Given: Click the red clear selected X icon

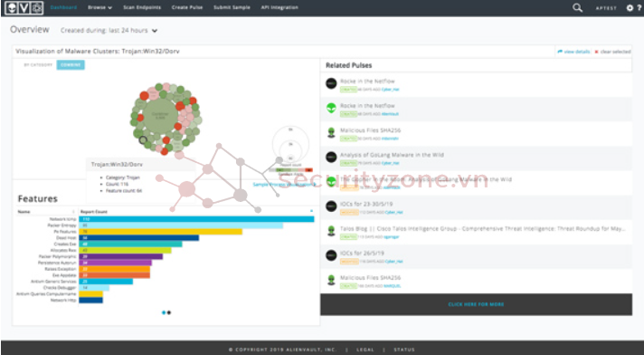Looking at the screenshot, I should (x=596, y=52).
